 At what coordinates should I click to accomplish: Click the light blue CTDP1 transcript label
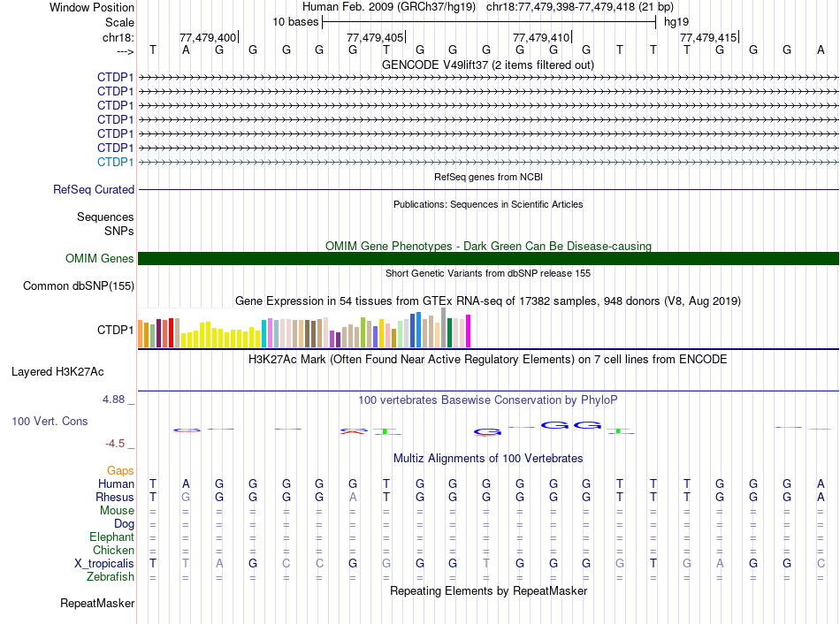[x=115, y=162]
